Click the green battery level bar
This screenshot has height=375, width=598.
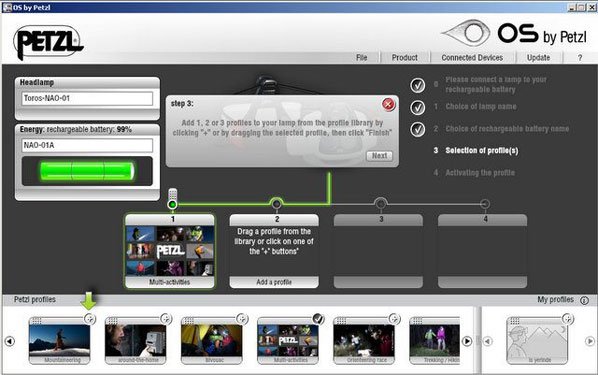click(x=87, y=171)
